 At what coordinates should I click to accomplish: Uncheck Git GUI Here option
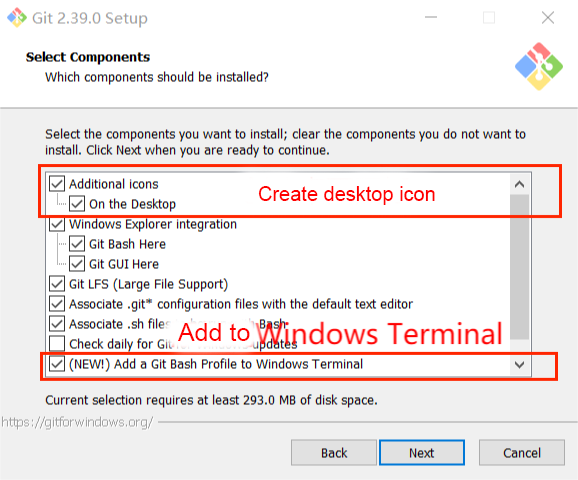pyautogui.click(x=77, y=264)
